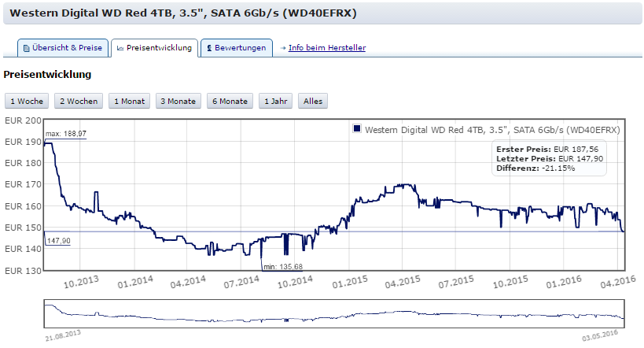This screenshot has height=348, width=644.
Task: Click the min: 135,68 chart label
Action: (282, 267)
